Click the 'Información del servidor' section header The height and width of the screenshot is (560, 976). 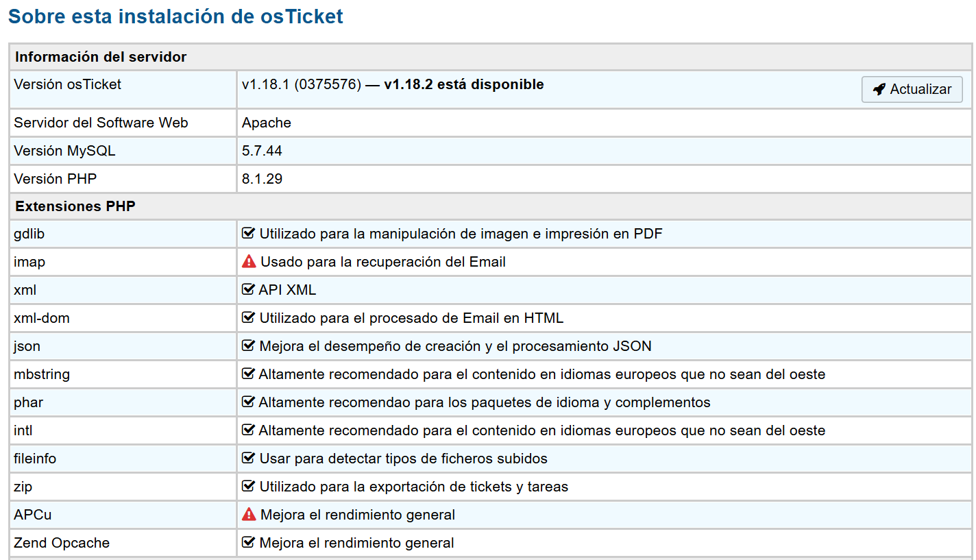coord(101,57)
